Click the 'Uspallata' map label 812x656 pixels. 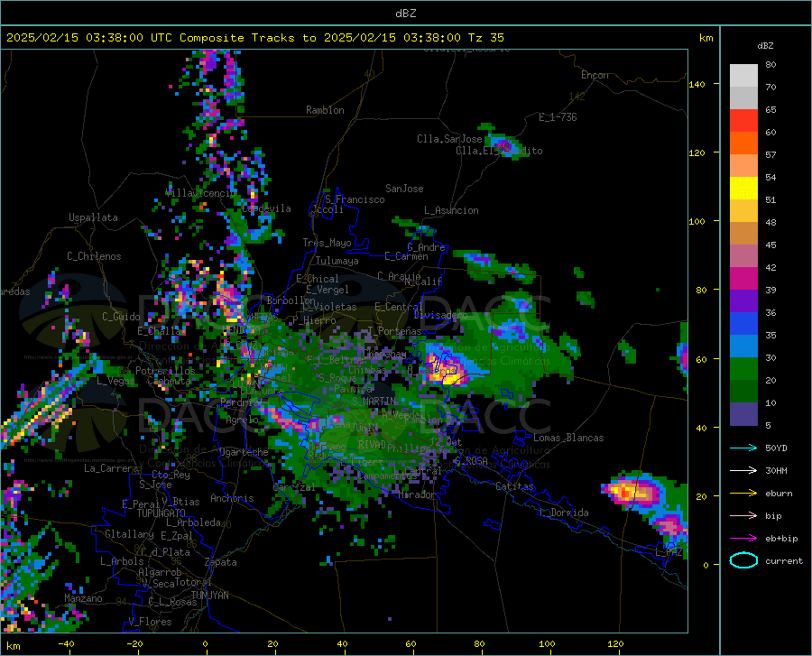point(93,217)
